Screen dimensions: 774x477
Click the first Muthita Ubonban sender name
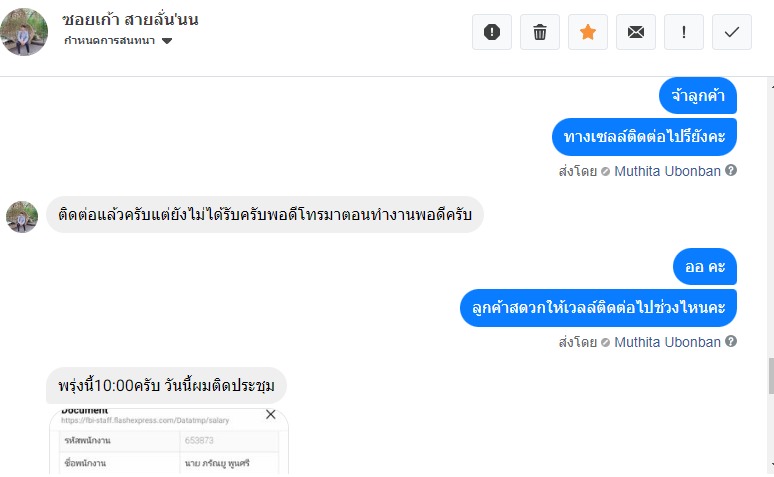667,170
